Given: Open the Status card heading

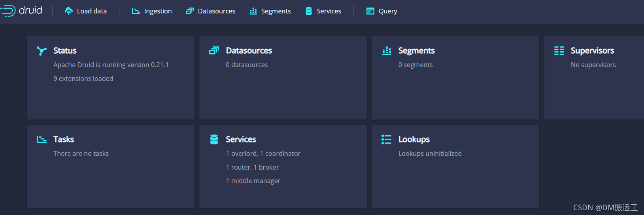Looking at the screenshot, I should click(65, 50).
